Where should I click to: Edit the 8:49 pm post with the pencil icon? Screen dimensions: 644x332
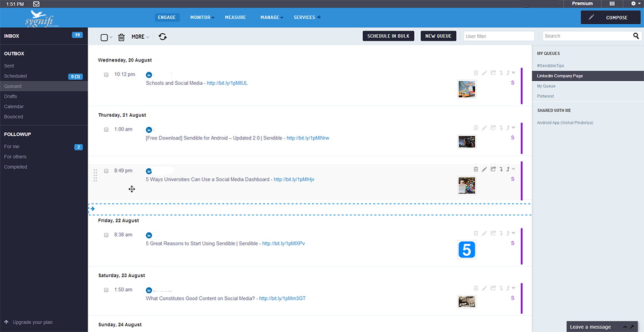484,169
